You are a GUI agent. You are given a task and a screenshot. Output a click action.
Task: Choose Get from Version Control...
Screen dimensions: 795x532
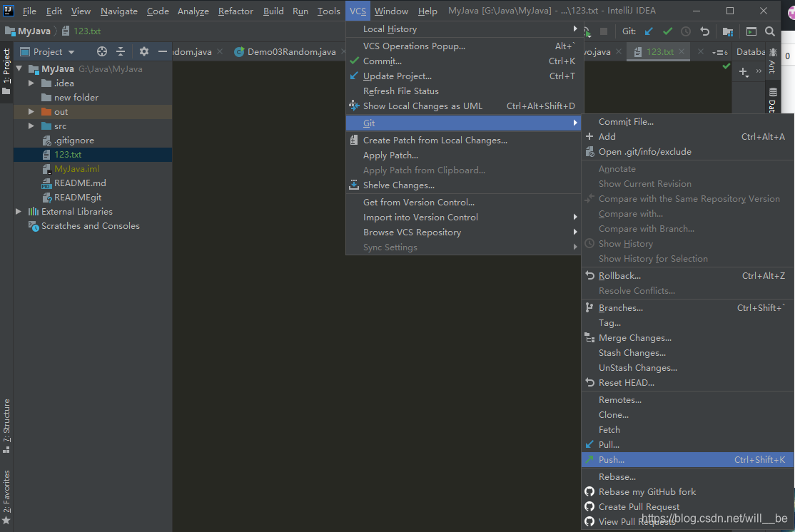click(463, 202)
